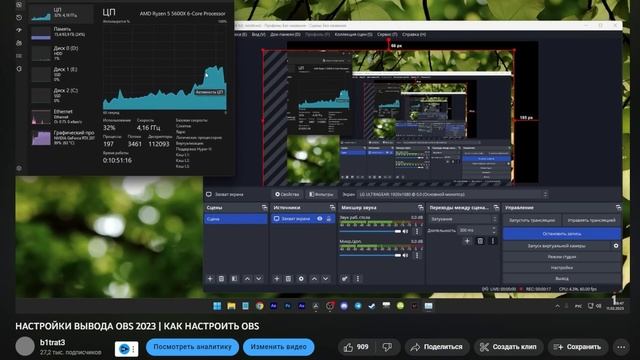This screenshot has width=640, height=360.
Task: Open Steam from the taskbar
Action: 372,306
